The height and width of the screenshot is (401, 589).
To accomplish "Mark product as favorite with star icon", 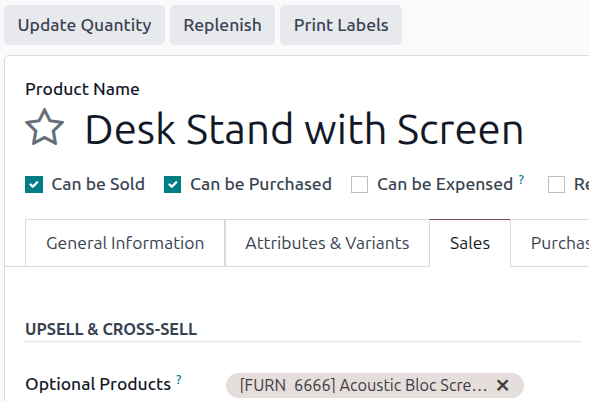I will tap(44, 127).
